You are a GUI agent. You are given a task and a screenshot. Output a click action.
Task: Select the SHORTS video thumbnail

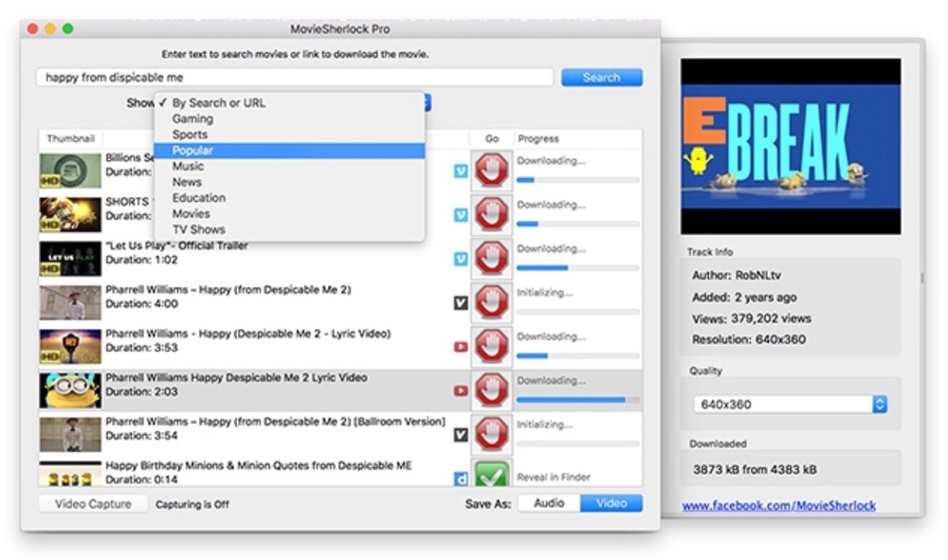pos(70,214)
